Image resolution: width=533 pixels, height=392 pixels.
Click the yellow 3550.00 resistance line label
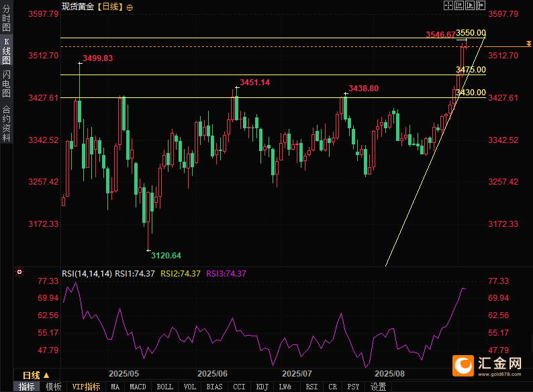point(471,33)
